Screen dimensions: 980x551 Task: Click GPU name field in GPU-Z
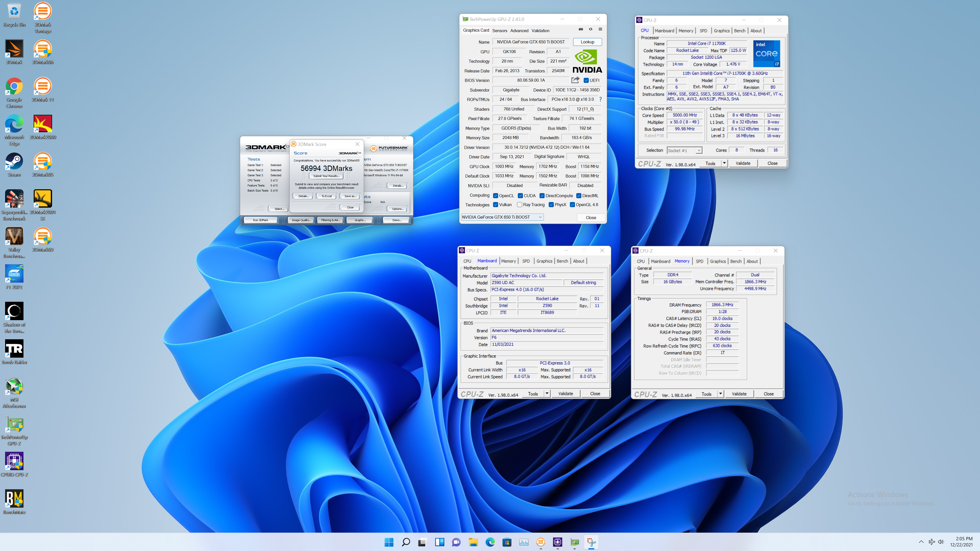coord(531,42)
